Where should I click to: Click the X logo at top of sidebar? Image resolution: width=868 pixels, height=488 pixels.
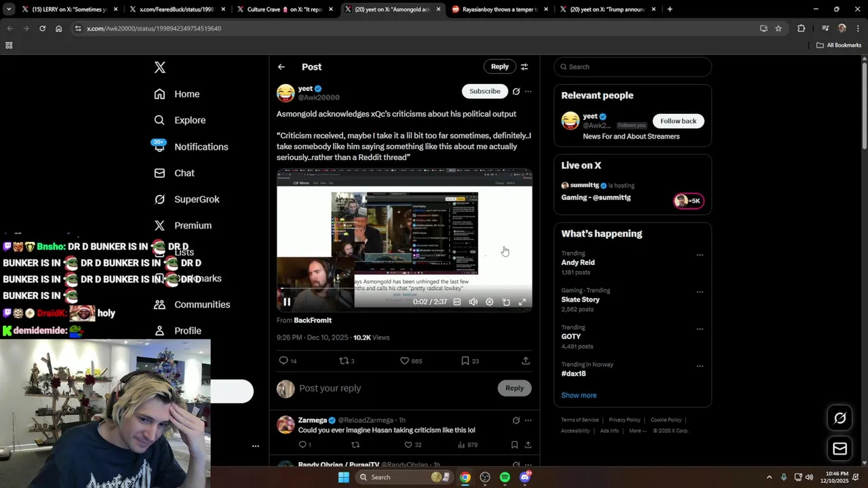click(160, 67)
